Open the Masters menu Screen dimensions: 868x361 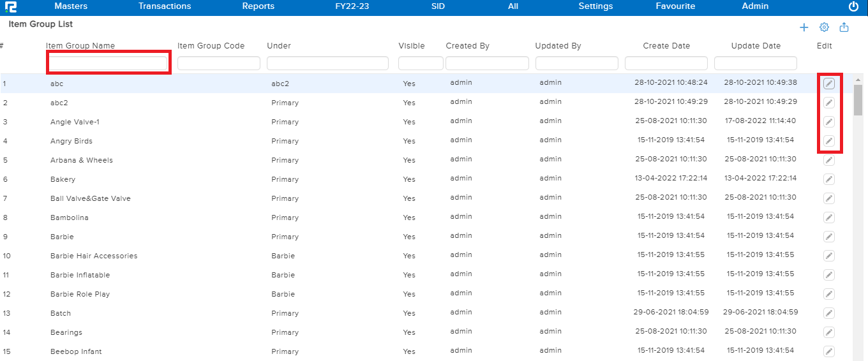71,6
